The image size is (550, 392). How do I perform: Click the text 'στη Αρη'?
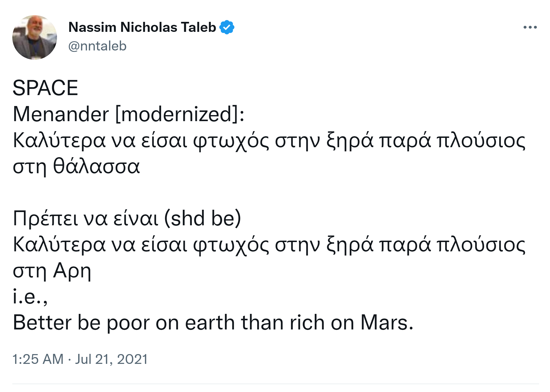click(x=52, y=271)
